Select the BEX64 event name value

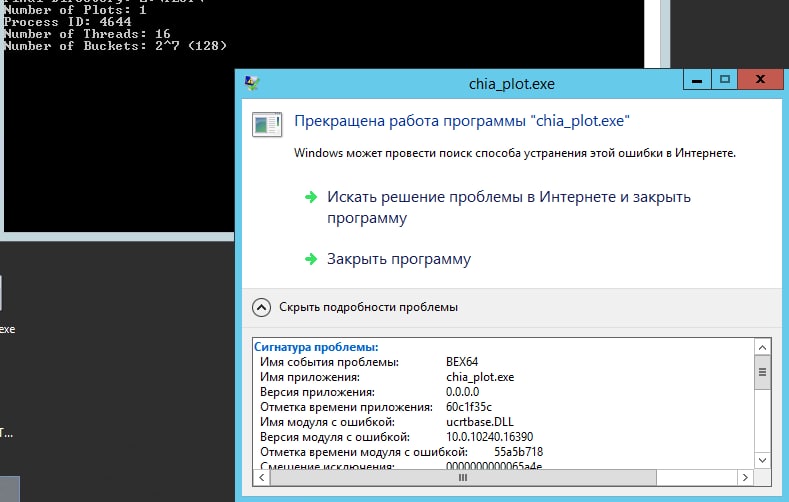[x=462, y=362]
